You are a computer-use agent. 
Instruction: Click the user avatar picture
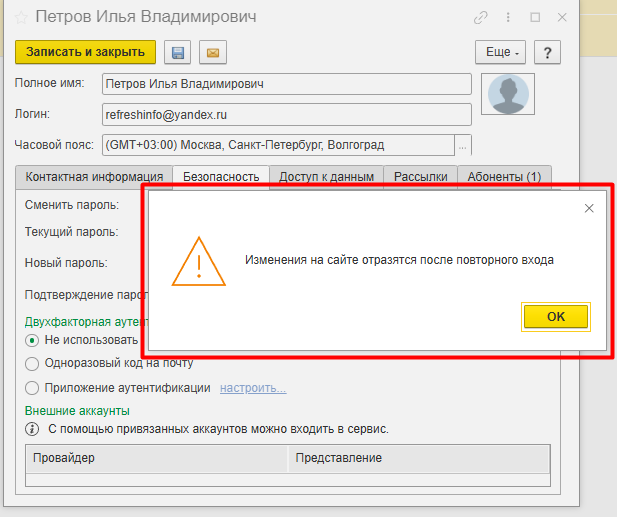(x=508, y=94)
